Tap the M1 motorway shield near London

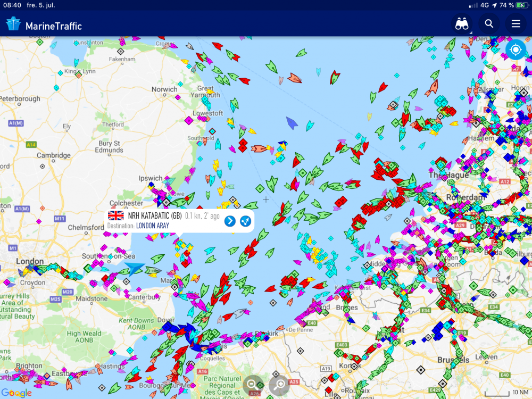[13, 248]
